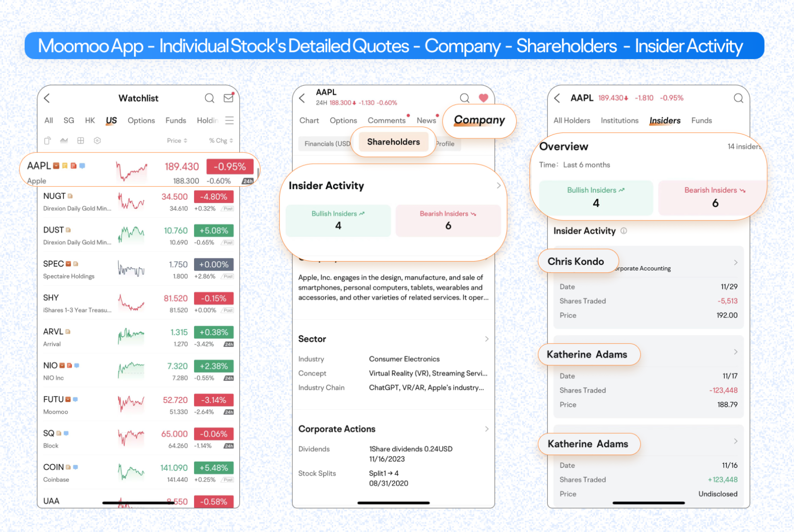This screenshot has height=532, width=794.
Task: Open Chris Kondo's insider details chevron
Action: (735, 262)
